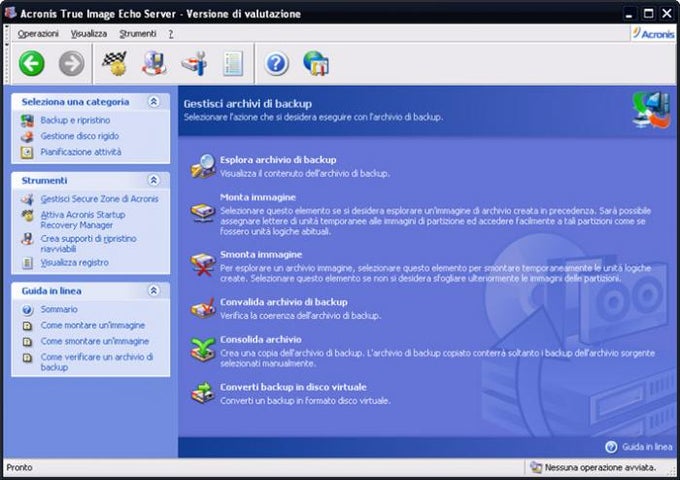Click Visualizza registro link
680x480 pixels.
coord(75,262)
